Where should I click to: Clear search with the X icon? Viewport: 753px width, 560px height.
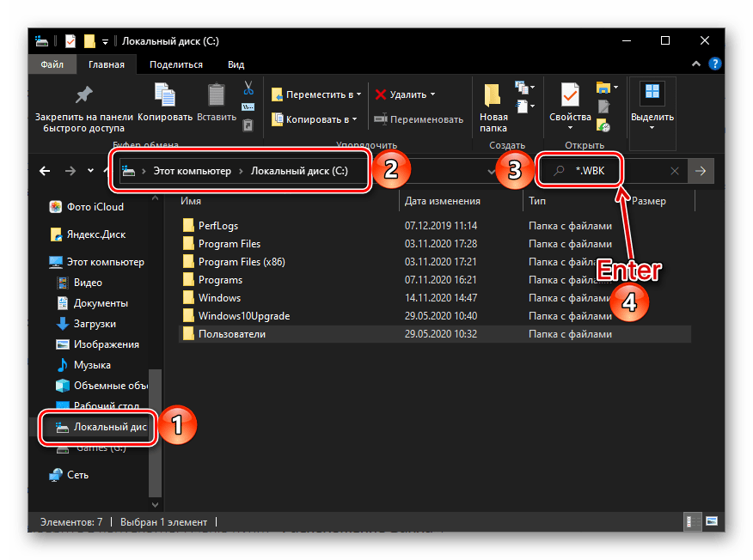point(675,171)
